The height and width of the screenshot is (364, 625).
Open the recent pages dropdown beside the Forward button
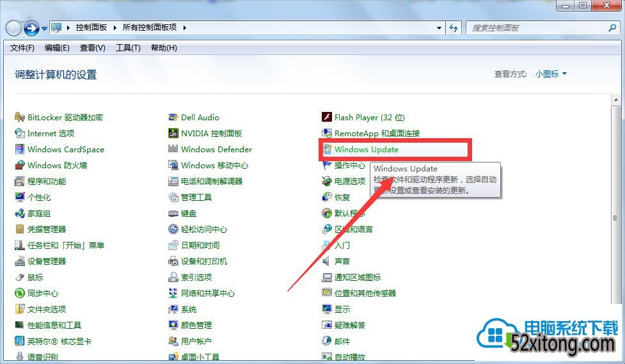click(x=44, y=28)
